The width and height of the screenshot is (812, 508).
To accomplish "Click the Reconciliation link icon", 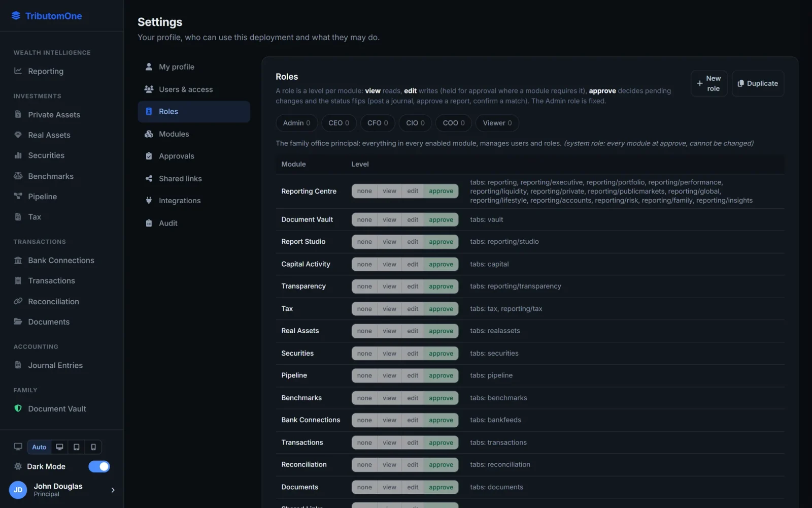I will point(18,301).
